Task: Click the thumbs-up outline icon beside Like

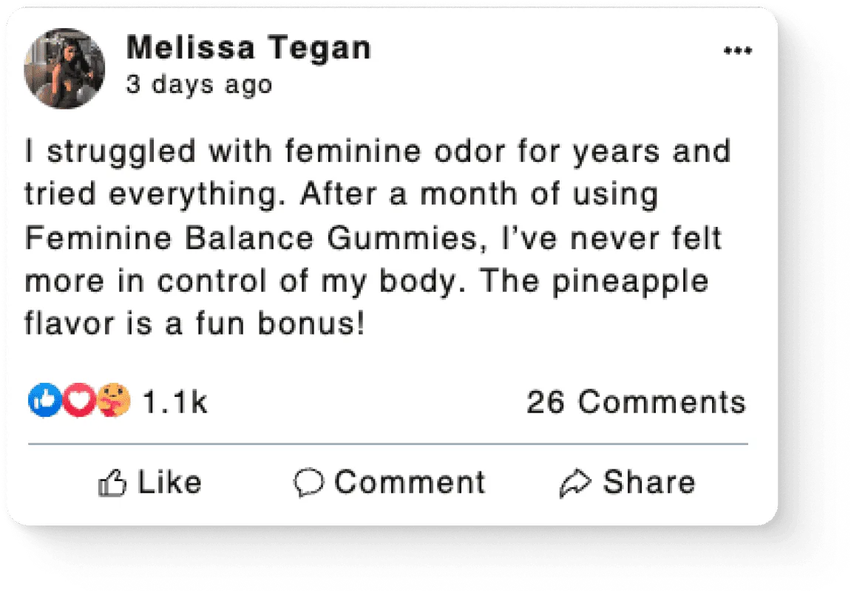Action: (113, 484)
